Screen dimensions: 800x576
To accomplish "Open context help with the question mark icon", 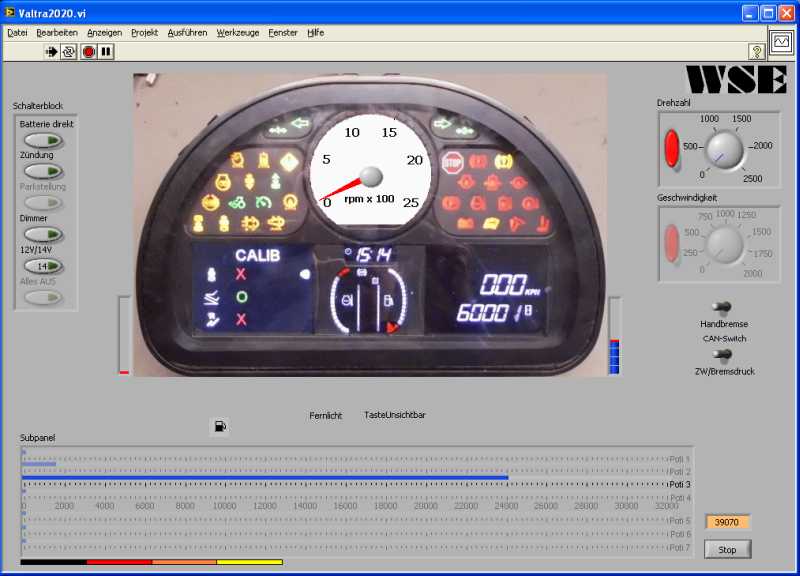I will pos(757,51).
